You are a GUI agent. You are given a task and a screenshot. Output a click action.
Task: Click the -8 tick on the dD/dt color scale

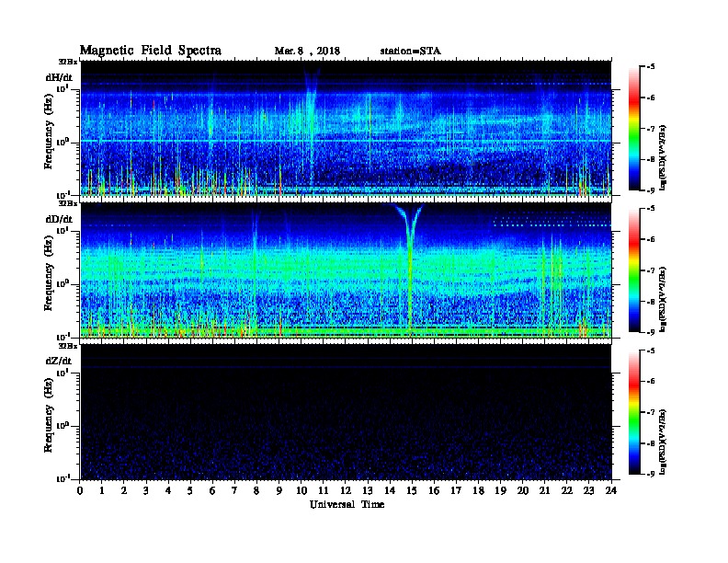pos(651,301)
